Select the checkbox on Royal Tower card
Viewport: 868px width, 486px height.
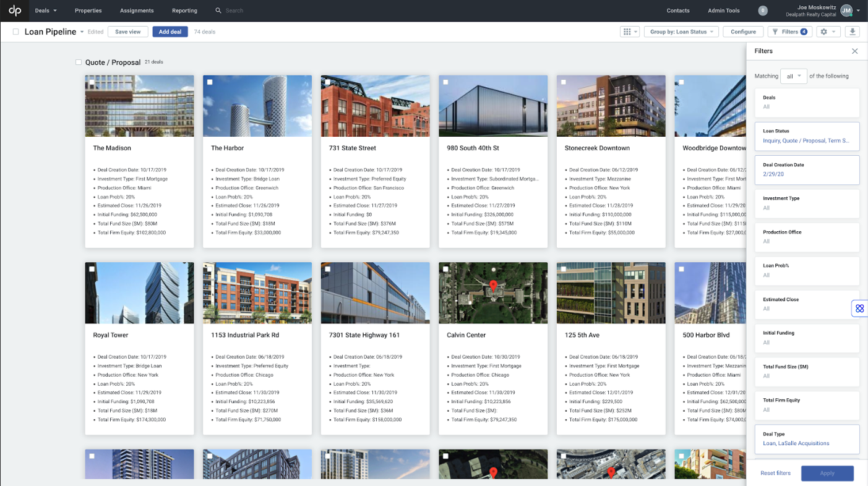(92, 268)
